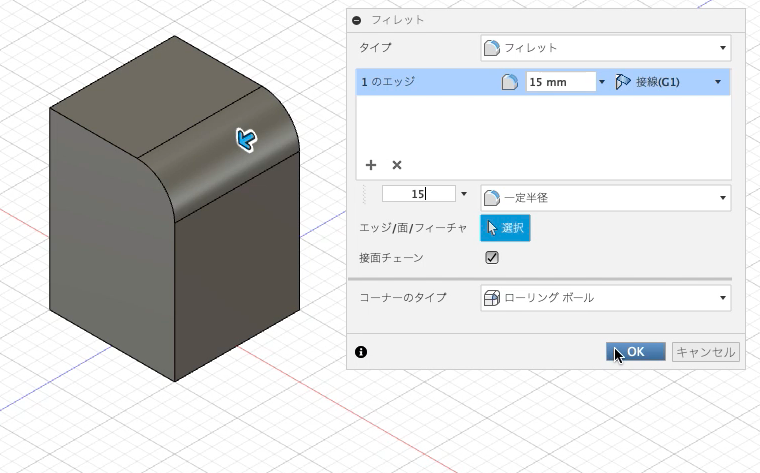
Task: Select the 1 のエッジ row
Action: click(543, 82)
